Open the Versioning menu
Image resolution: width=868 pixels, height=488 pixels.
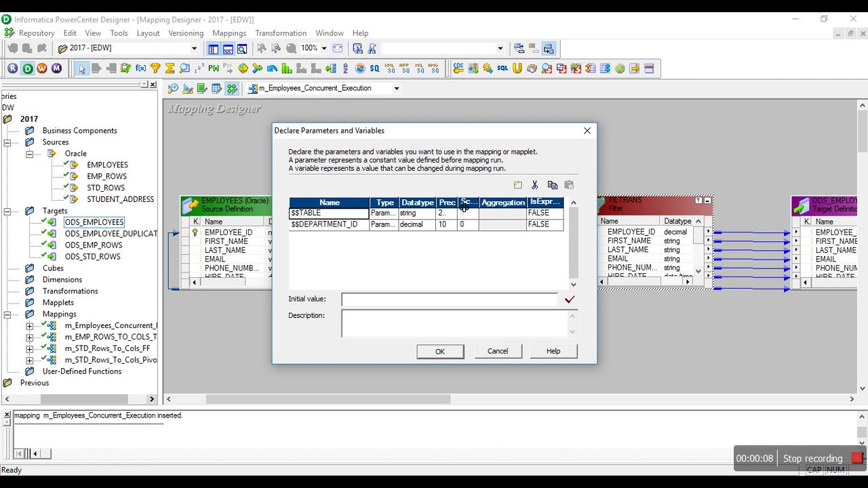point(186,33)
